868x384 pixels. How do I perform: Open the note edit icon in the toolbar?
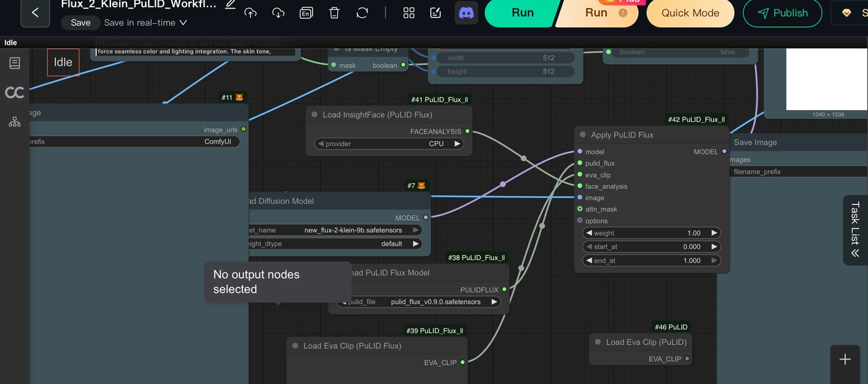click(x=436, y=12)
